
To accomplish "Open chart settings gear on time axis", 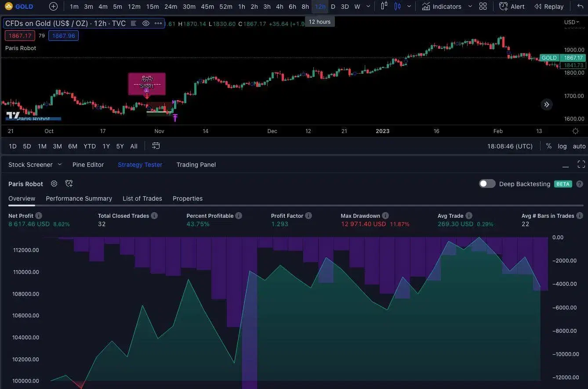I will 575,131.
